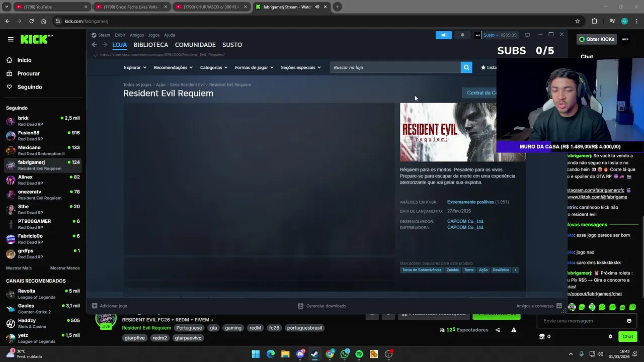Open the Mexicano channel avatar
The width and height of the screenshot is (644, 362).
point(11,150)
